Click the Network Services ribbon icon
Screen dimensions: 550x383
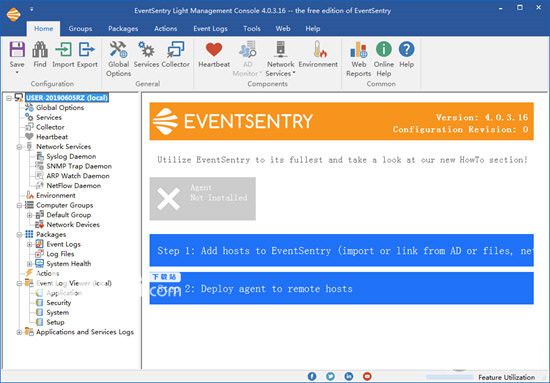(281, 49)
